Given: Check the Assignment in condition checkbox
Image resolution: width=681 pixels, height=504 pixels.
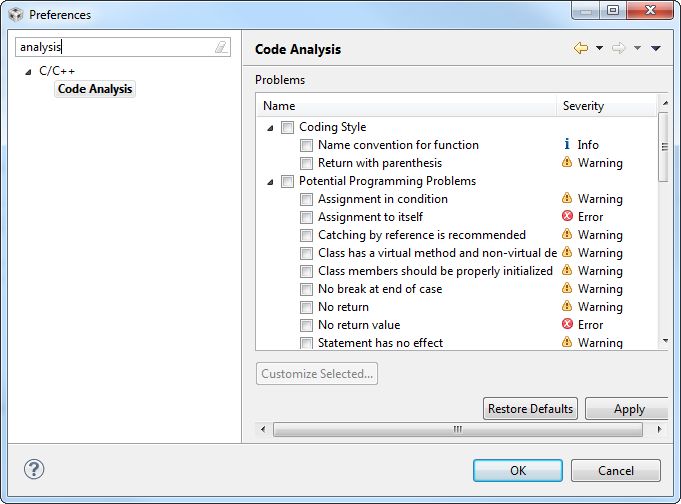Looking at the screenshot, I should coord(307,199).
